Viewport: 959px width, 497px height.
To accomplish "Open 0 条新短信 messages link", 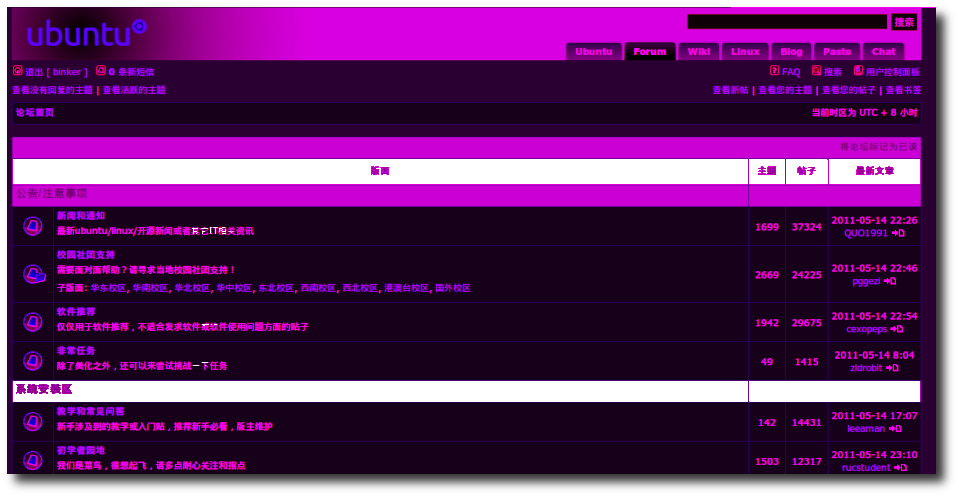I will pyautogui.click(x=131, y=72).
